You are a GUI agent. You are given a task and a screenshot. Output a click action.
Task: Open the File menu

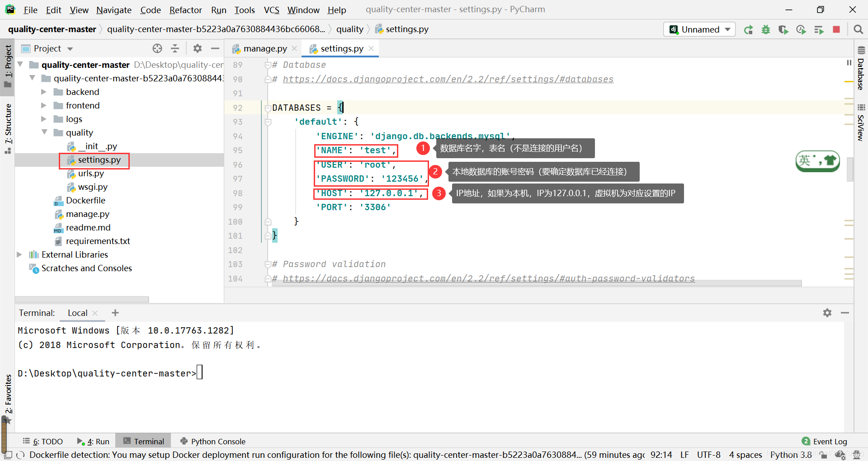(x=30, y=9)
